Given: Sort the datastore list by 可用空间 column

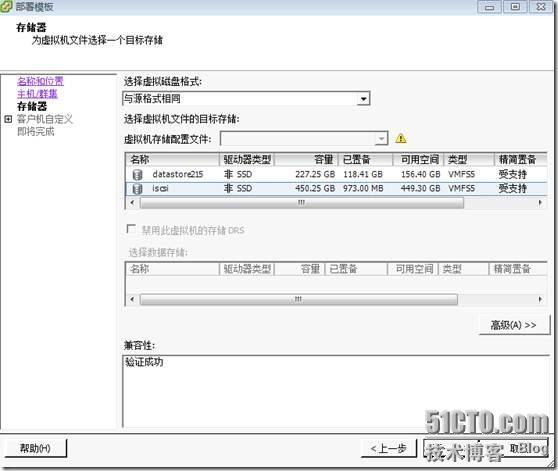Looking at the screenshot, I should 418,159.
